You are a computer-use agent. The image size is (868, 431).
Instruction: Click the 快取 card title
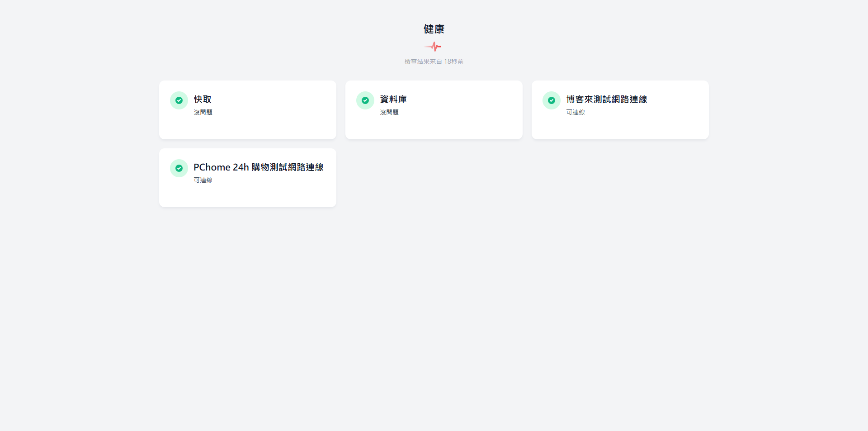(203, 99)
